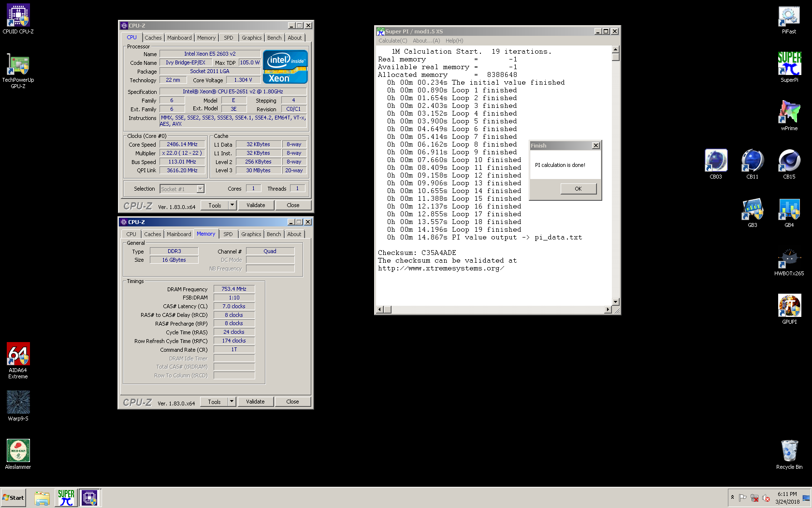This screenshot has width=812, height=508.
Task: Open the CB15 Cinebench shortcut
Action: (789, 164)
